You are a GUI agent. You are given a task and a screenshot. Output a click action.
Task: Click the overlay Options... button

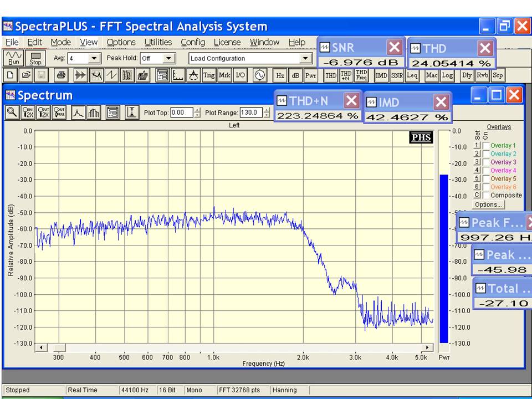tap(488, 204)
